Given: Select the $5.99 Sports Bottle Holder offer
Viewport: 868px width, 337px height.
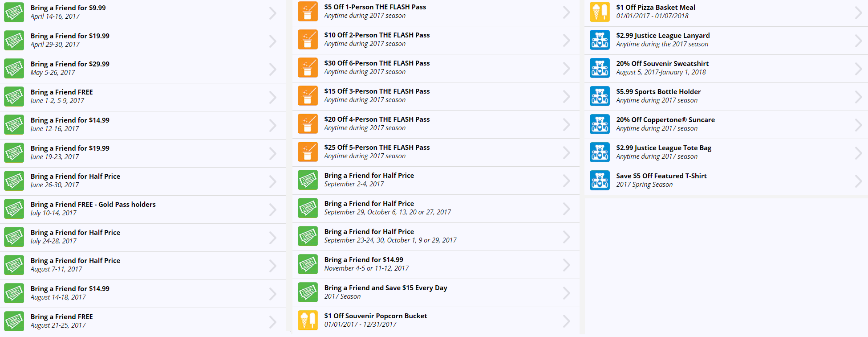Looking at the screenshot, I should [x=658, y=96].
